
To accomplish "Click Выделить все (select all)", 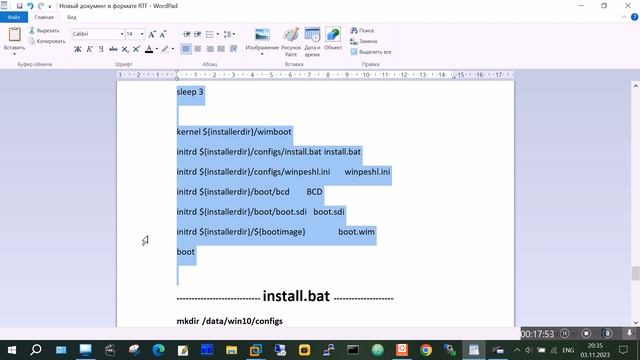I will 371,52.
